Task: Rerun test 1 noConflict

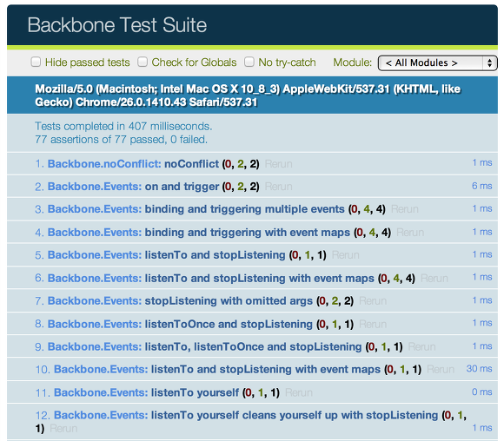Action: click(x=278, y=164)
